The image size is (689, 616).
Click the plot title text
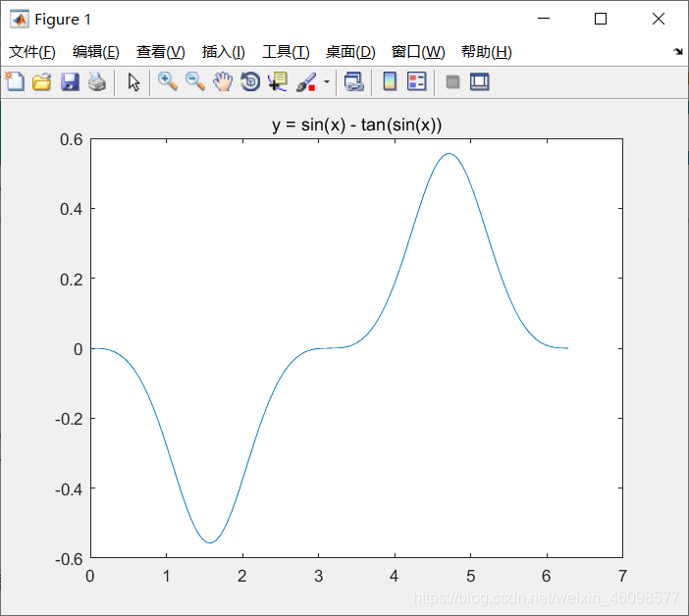(357, 125)
